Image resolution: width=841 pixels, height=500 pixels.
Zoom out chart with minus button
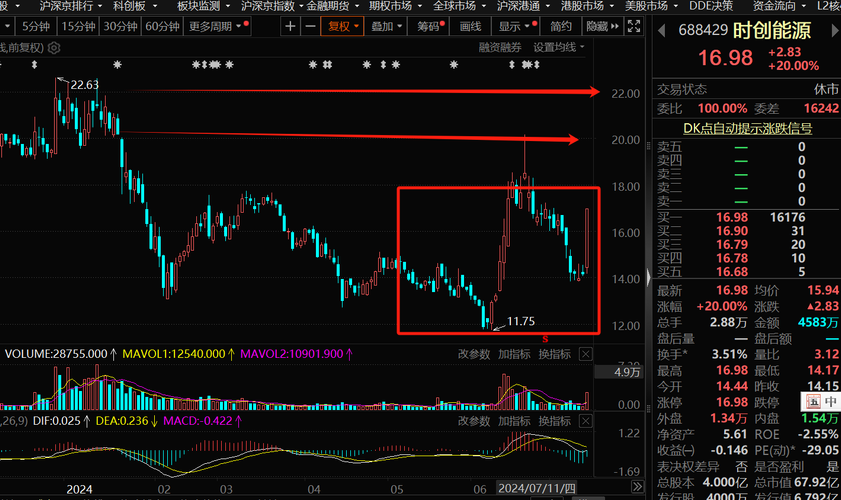(x=310, y=26)
